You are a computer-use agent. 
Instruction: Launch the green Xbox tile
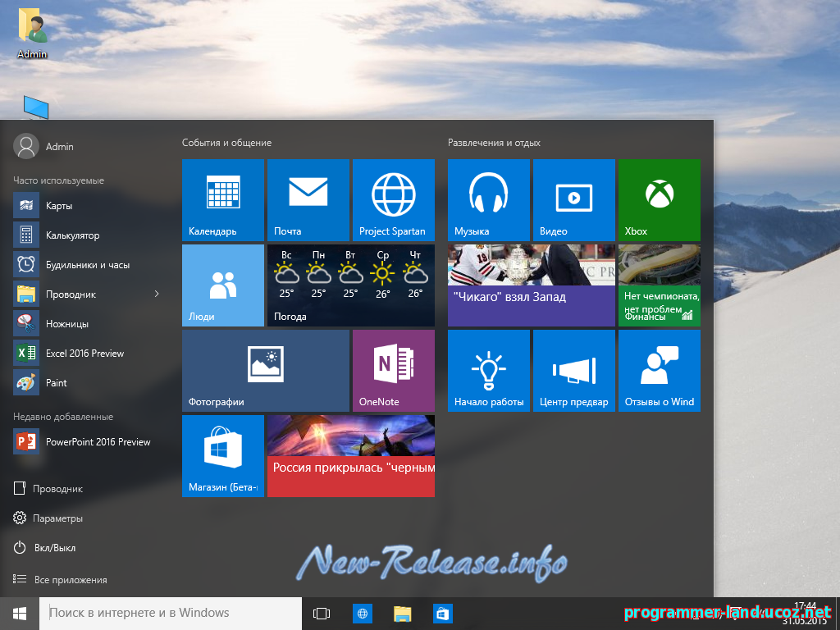659,200
